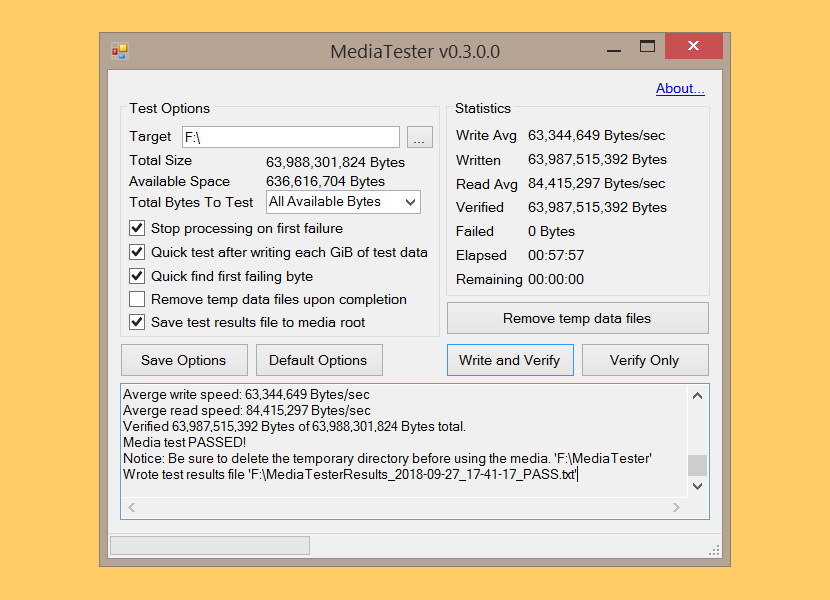Viewport: 830px width, 600px height.
Task: Click the scroll right arrow below log panel
Action: (676, 508)
